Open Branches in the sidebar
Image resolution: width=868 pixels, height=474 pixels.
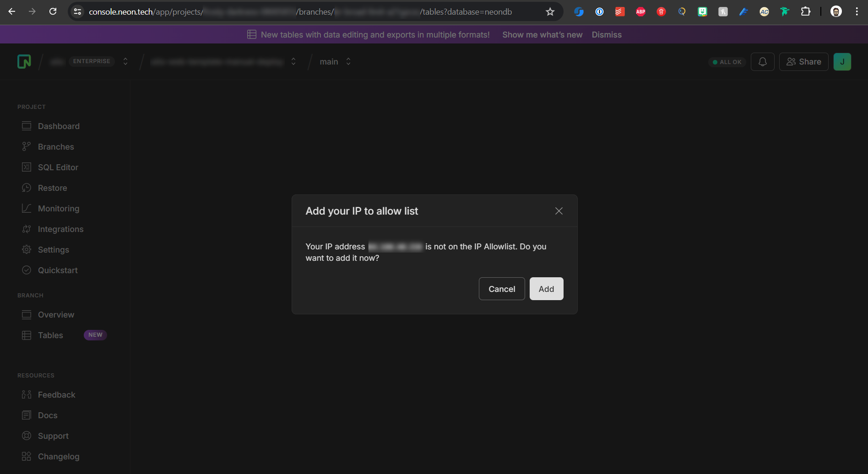[x=56, y=146]
